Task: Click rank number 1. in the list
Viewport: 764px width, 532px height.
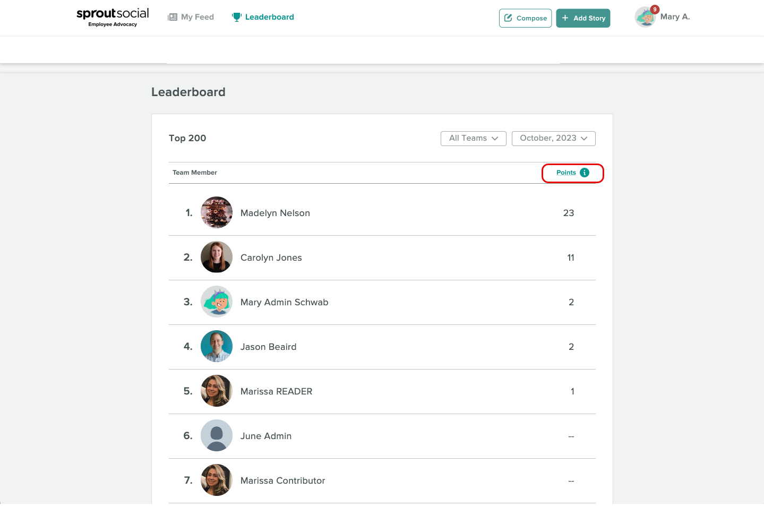Action: coord(189,213)
